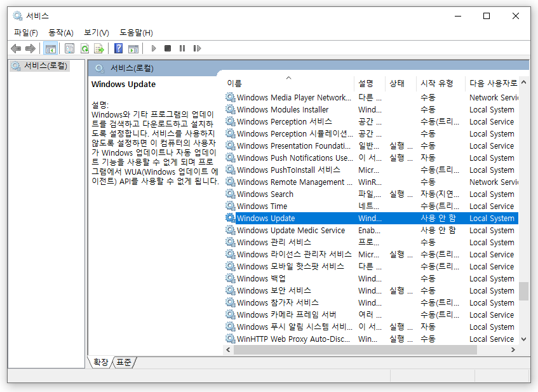The height and width of the screenshot is (392, 538).
Task: Select Windows Perception 서비스 row
Action: [371, 121]
